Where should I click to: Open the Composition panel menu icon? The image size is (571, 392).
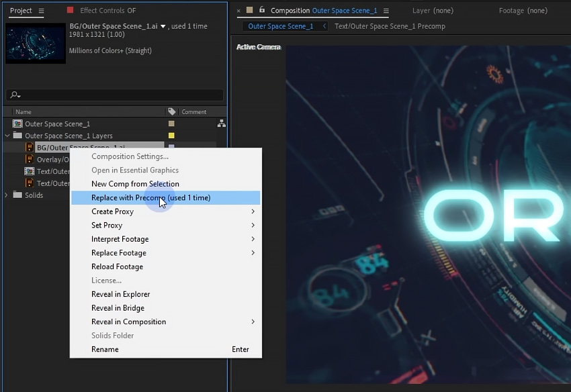(386, 11)
